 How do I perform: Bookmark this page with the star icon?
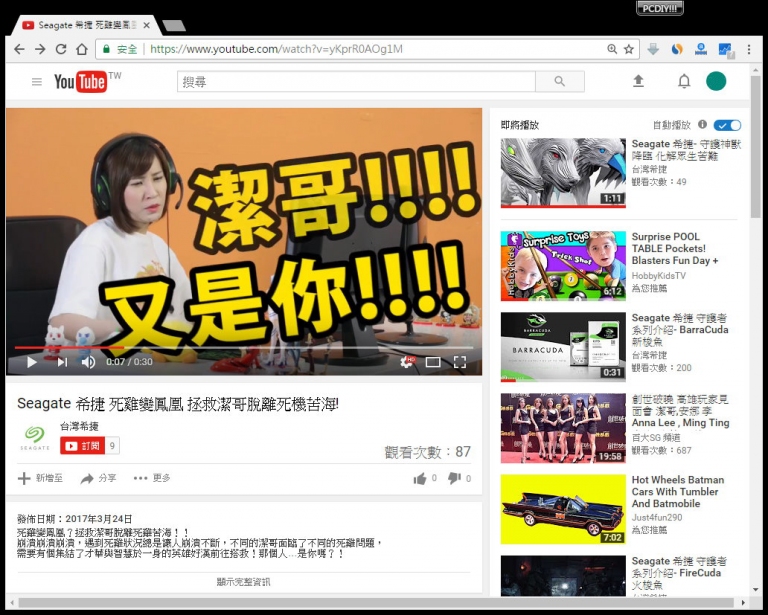[629, 49]
